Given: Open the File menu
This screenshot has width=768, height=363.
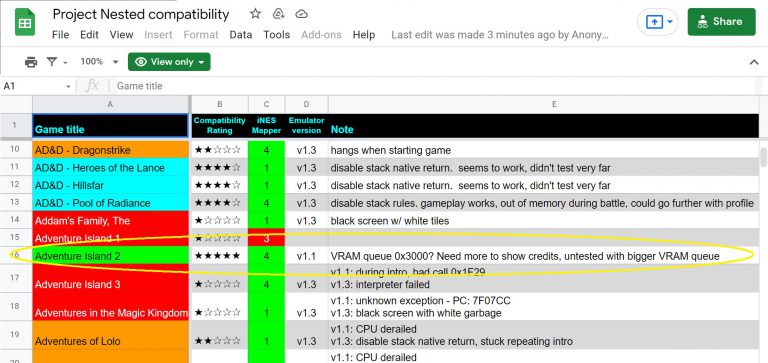Looking at the screenshot, I should tap(61, 35).
